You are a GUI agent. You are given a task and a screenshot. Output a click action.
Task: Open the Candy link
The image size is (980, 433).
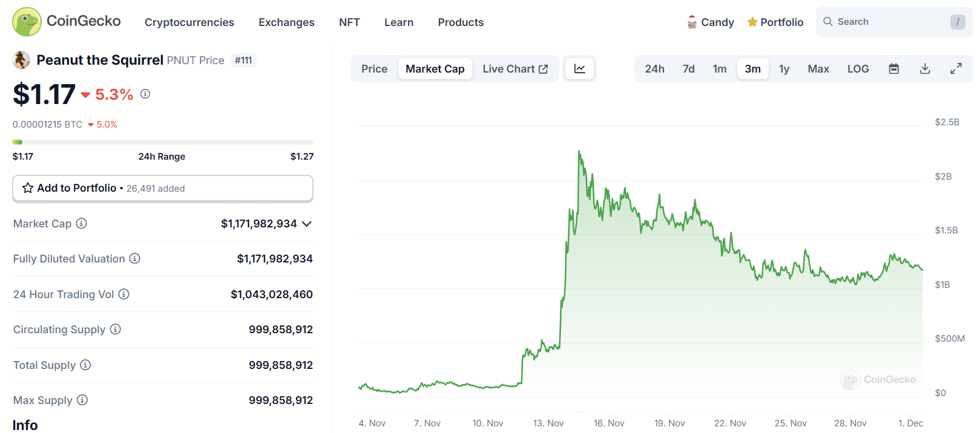(x=711, y=22)
